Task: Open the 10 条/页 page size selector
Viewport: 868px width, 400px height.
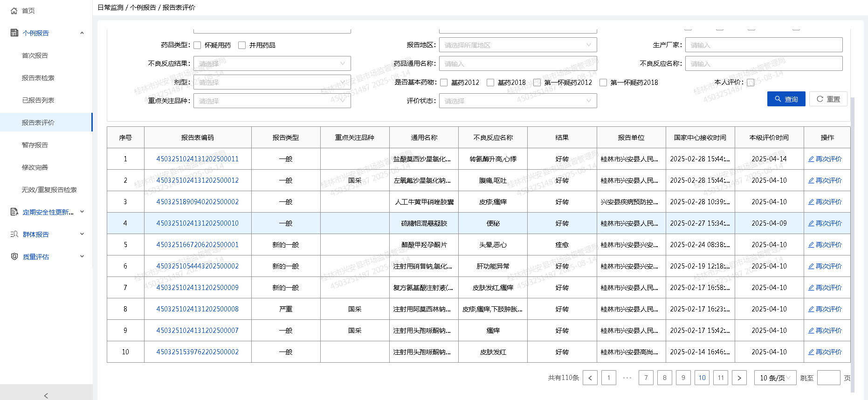Action: tap(775, 378)
